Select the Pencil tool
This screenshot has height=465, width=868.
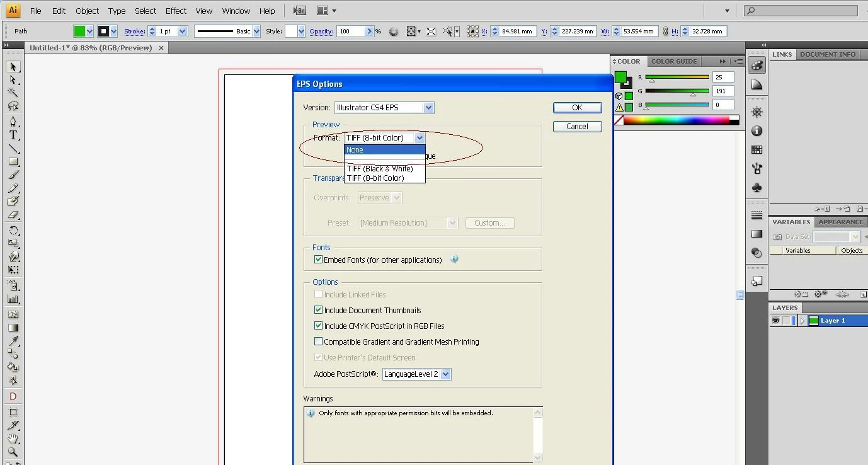pos(13,188)
